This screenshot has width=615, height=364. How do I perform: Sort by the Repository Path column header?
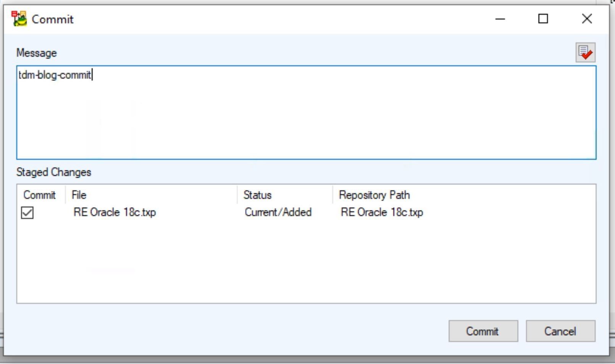[374, 195]
